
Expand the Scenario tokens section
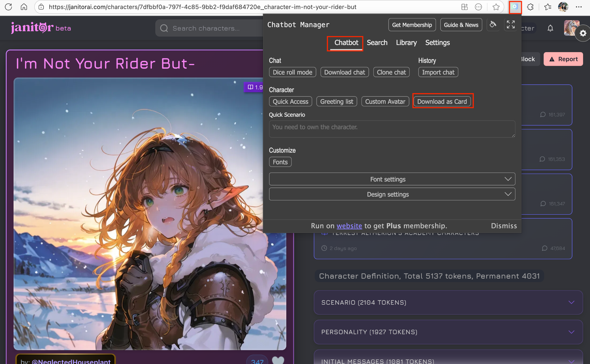448,302
